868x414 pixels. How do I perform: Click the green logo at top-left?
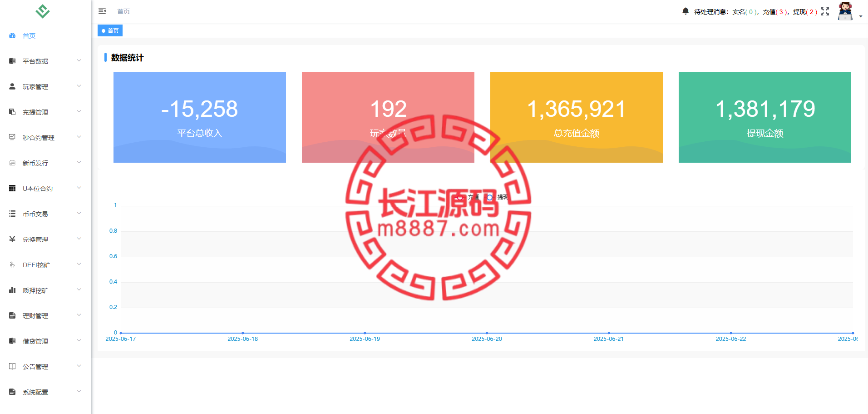point(43,11)
